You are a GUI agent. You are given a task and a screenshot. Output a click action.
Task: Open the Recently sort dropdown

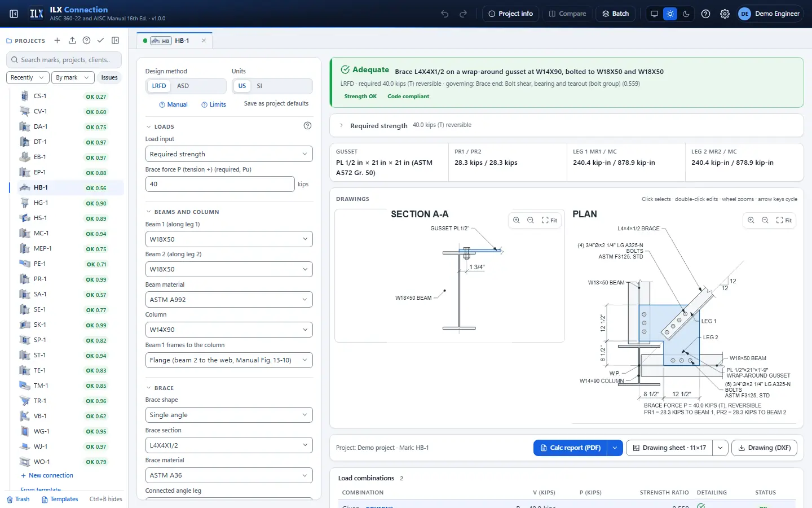click(27, 77)
